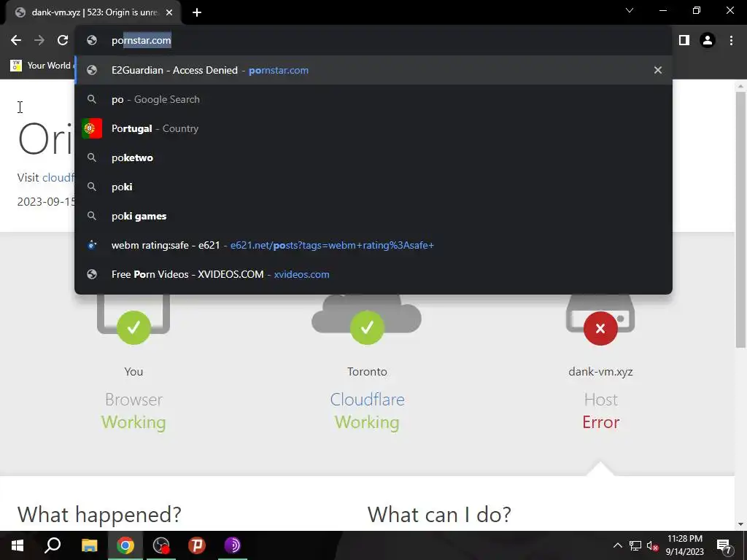
Task: Launch File Explorer from the taskbar
Action: click(x=89, y=545)
